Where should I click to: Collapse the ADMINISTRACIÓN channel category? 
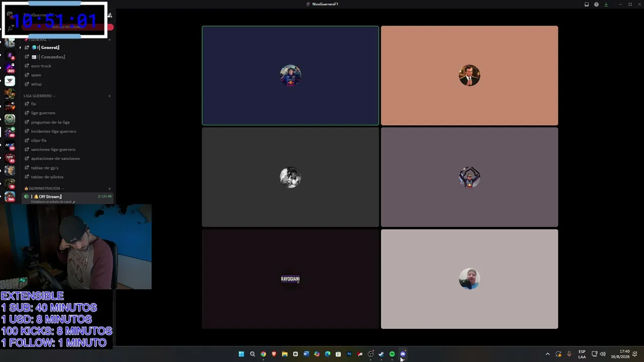pos(44,189)
